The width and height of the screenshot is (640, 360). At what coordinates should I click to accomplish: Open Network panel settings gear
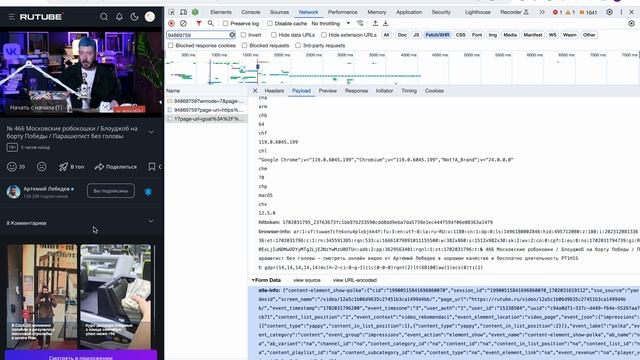pos(631,24)
